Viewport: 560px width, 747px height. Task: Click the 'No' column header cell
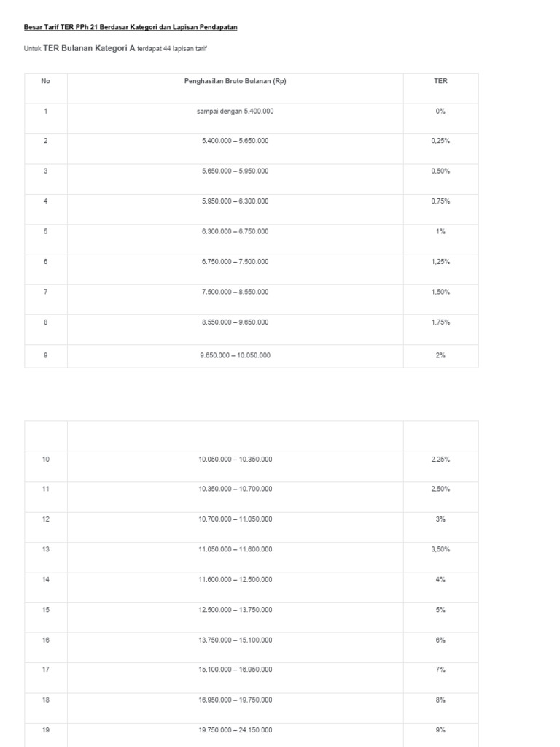(45, 81)
